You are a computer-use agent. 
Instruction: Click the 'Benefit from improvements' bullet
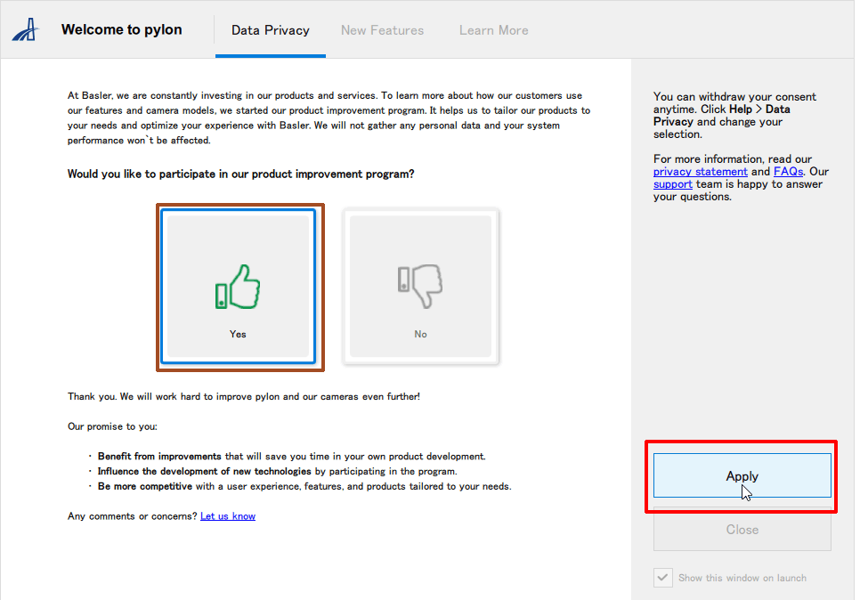tap(292, 456)
